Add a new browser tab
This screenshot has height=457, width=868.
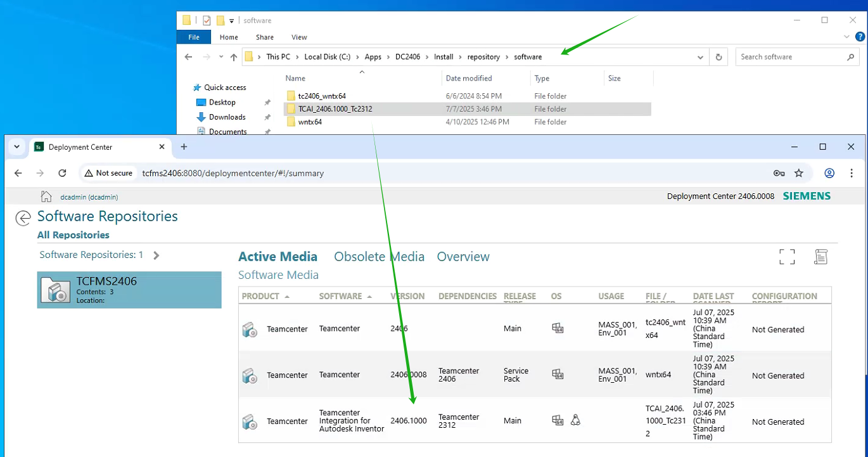point(184,146)
